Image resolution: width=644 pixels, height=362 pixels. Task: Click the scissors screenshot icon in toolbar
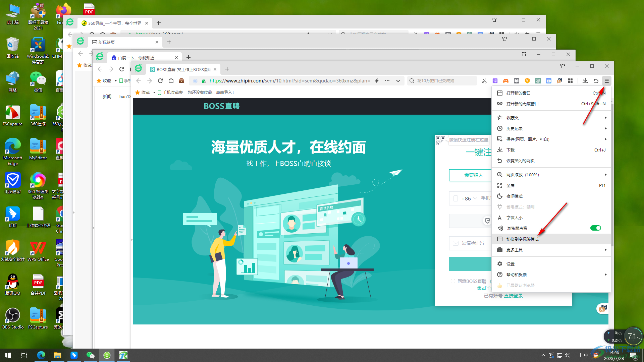pyautogui.click(x=484, y=81)
